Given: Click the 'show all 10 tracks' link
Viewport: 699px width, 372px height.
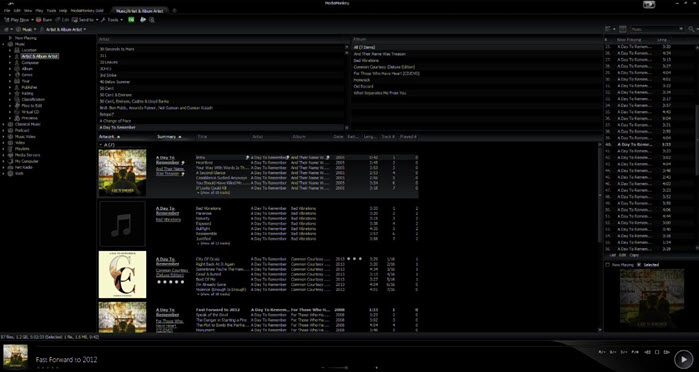Looking at the screenshot, I should 214,193.
